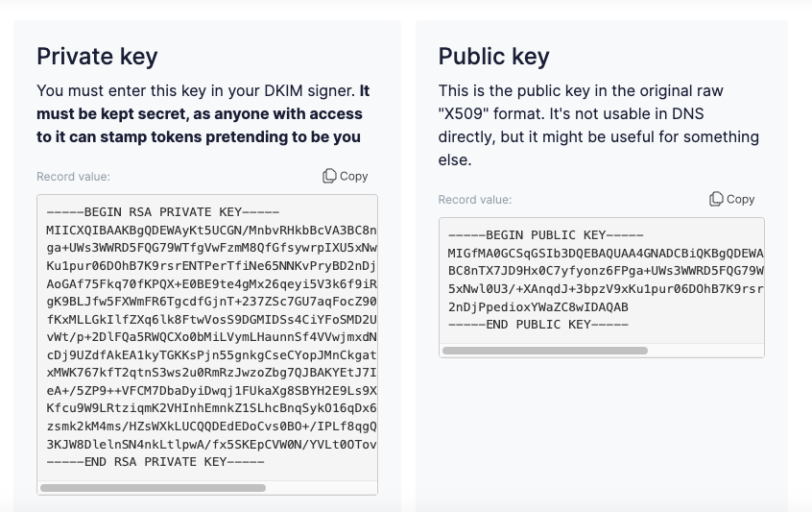Viewport: 812px width, 512px height.
Task: Click the Record value label under Public key
Action: pyautogui.click(x=474, y=200)
